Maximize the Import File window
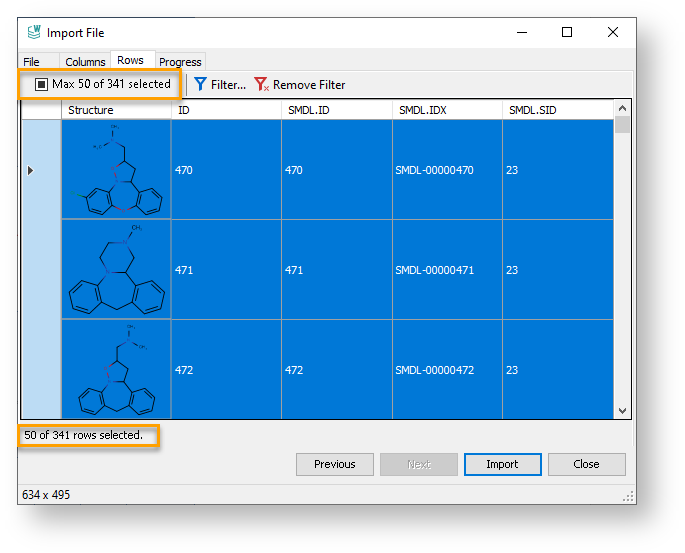This screenshot has width=685, height=553. coord(567,33)
